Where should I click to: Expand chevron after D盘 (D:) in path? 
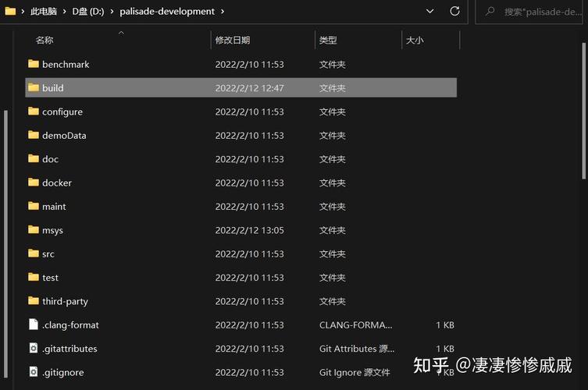112,12
